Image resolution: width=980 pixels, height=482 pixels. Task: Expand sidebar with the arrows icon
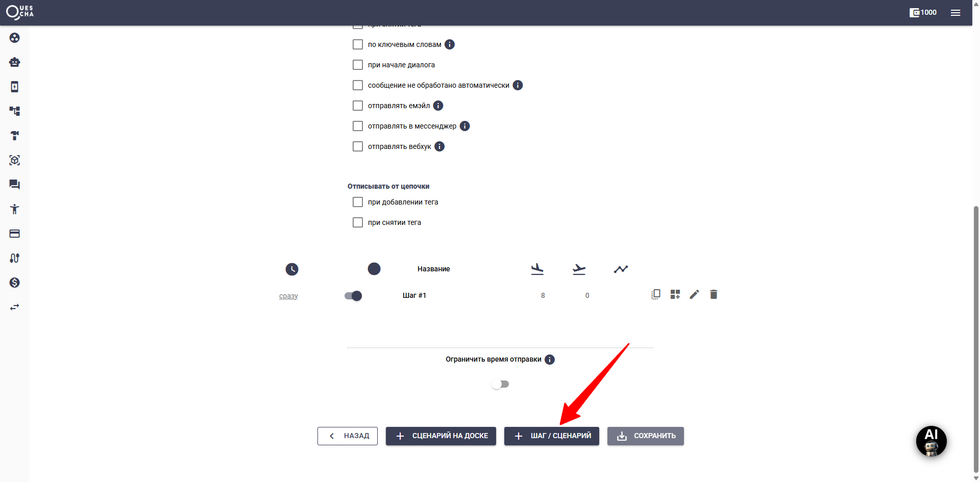pyautogui.click(x=14, y=307)
